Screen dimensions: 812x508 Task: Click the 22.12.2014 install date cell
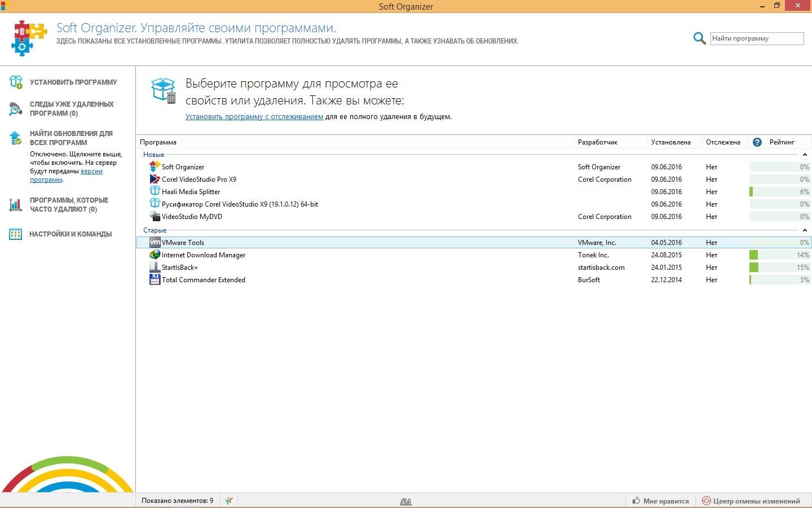(x=667, y=280)
